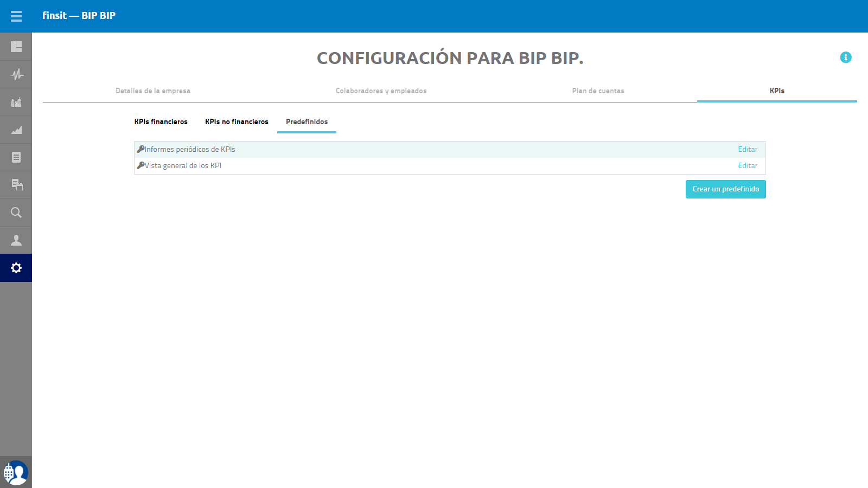Image resolution: width=868 pixels, height=488 pixels.
Task: Open the area chart sidebar icon
Action: [16, 130]
